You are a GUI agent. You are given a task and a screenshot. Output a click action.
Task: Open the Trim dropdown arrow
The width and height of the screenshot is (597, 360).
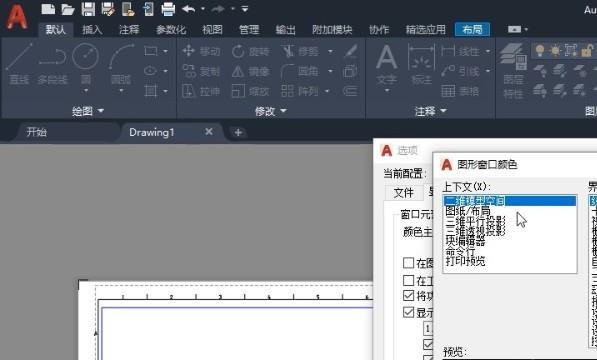coord(330,51)
